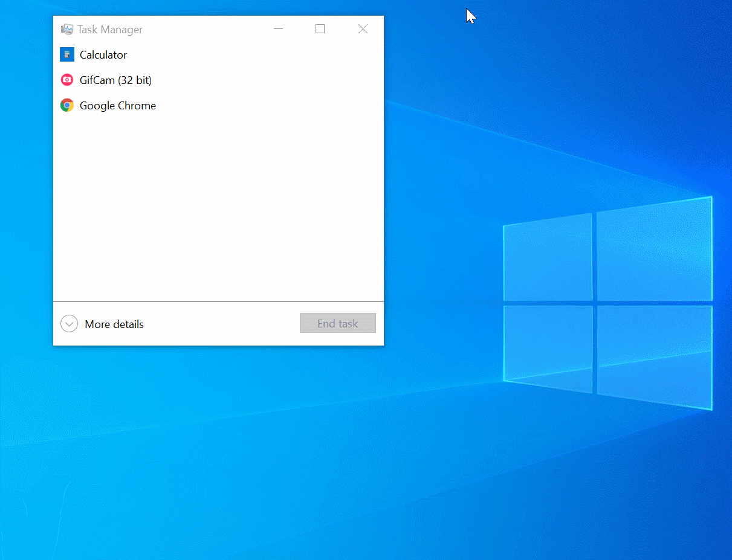
Task: Minimize the Task Manager window
Action: pos(279,29)
